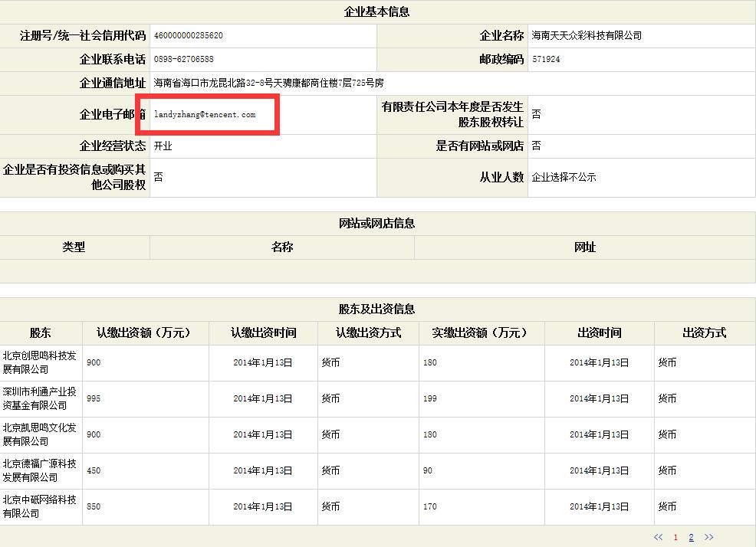Open page 2 of the shareholder list
Screen dimensions: 756x547
691,537
